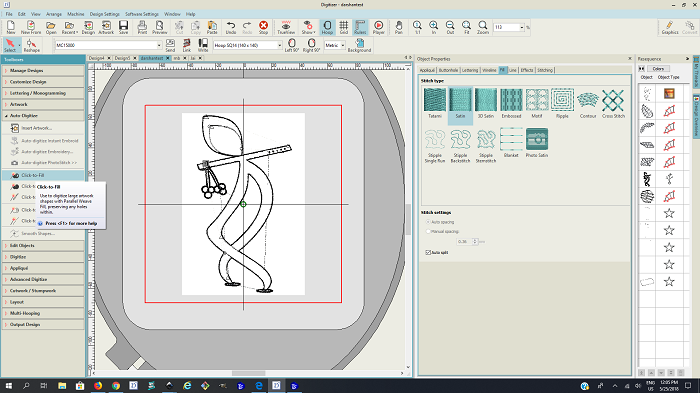This screenshot has height=393, width=700.
Task: Rotate hoop with Left 90° icon
Action: 292,45
